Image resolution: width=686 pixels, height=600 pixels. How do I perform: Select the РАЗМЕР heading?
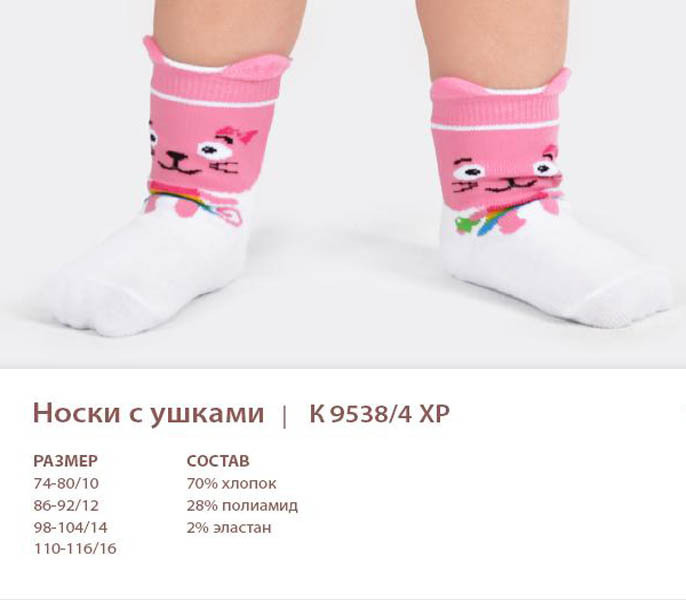pyautogui.click(x=66, y=461)
